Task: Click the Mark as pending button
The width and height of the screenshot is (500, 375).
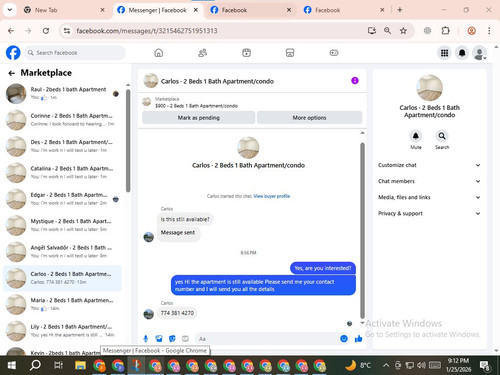Action: pos(199,117)
